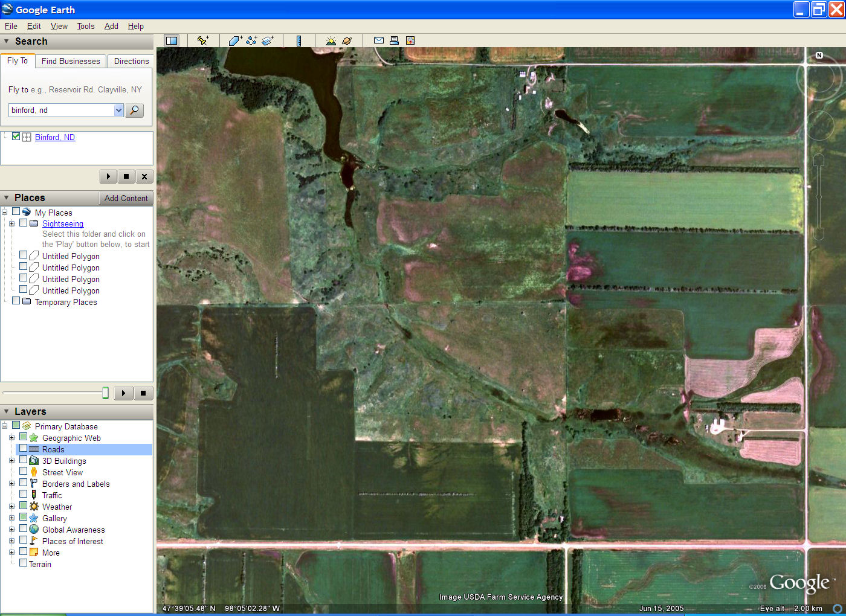Image resolution: width=846 pixels, height=616 pixels.
Task: Stop the search results tour
Action: click(x=126, y=176)
